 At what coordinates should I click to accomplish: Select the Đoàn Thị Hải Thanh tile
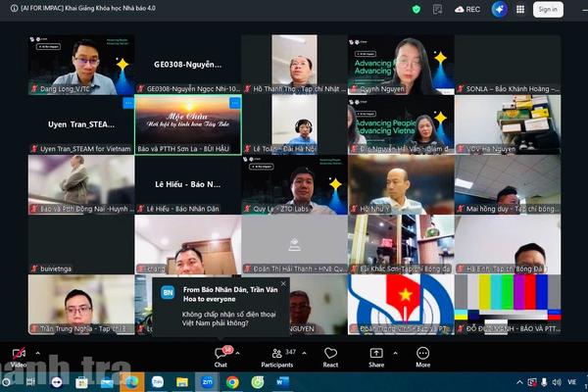[x=294, y=245]
